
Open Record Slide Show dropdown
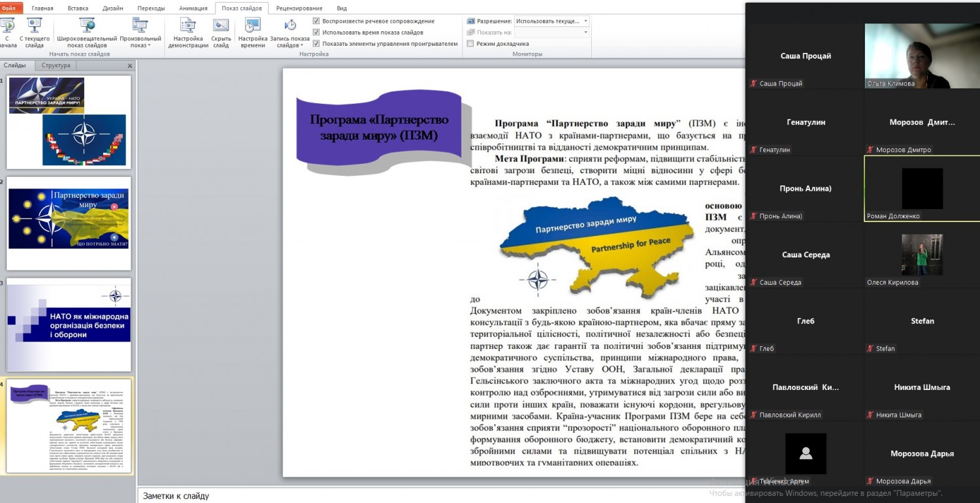coord(289,32)
